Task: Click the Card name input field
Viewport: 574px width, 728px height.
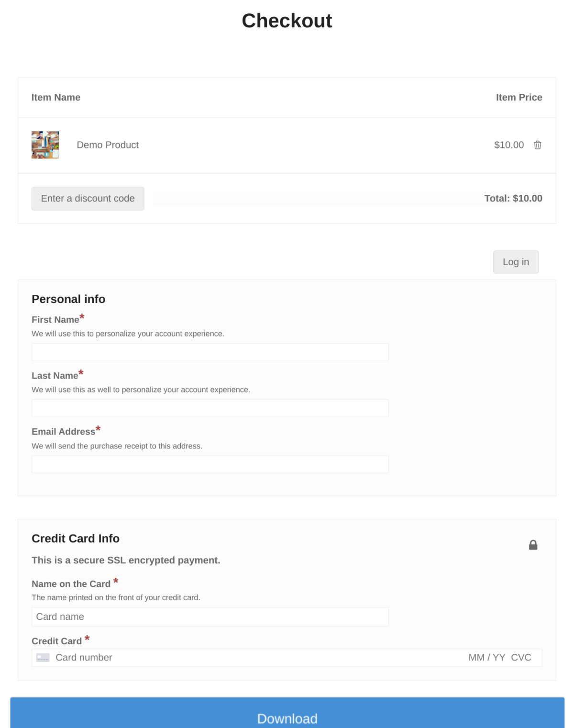Action: pos(210,616)
